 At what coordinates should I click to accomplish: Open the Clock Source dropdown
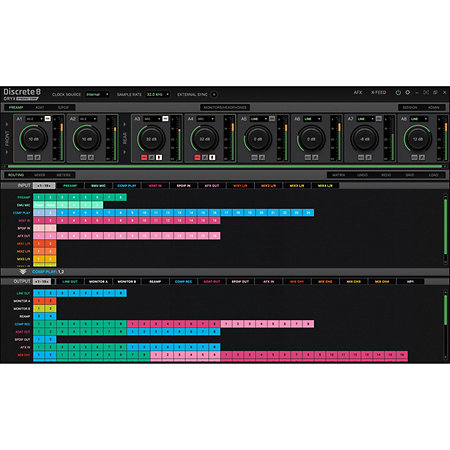tap(97, 95)
